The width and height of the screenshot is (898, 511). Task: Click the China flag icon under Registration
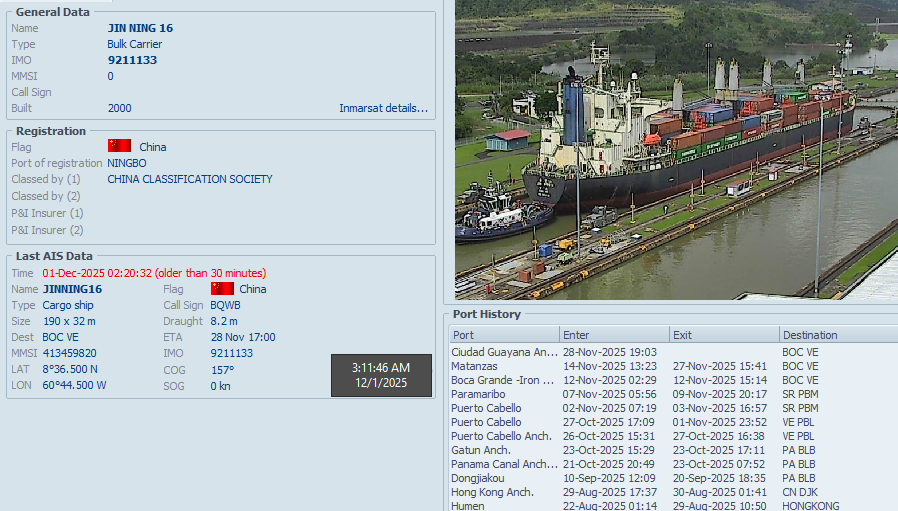tap(119, 146)
